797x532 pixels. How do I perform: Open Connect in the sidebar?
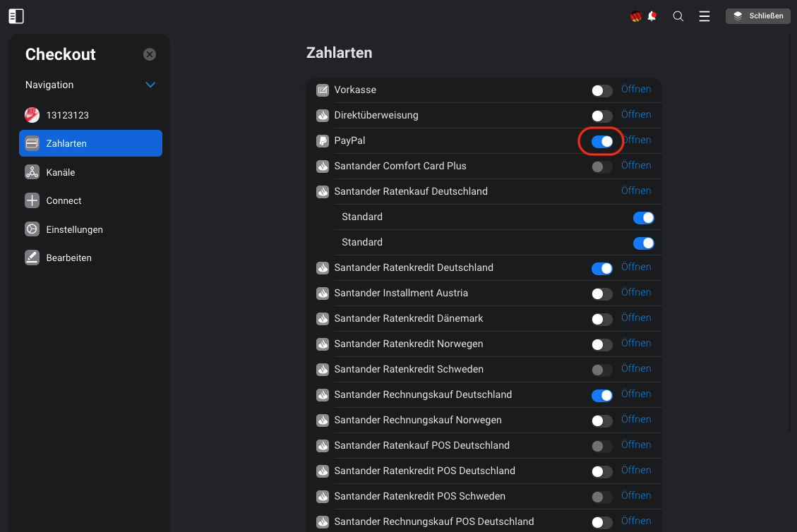[90, 200]
